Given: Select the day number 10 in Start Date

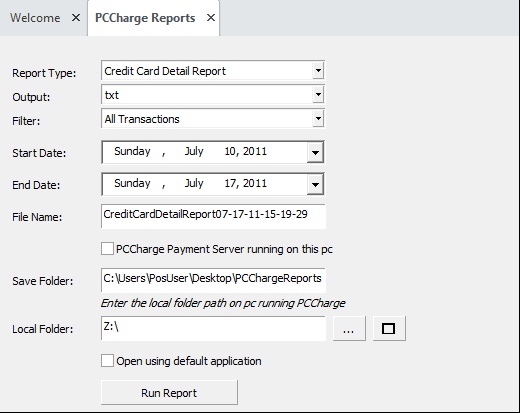Looking at the screenshot, I should [230, 151].
